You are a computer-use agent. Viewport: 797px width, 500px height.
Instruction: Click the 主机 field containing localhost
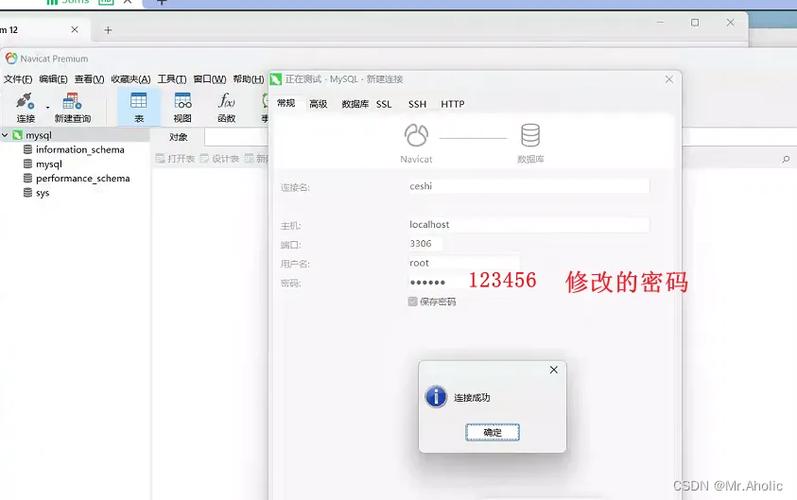(528, 225)
